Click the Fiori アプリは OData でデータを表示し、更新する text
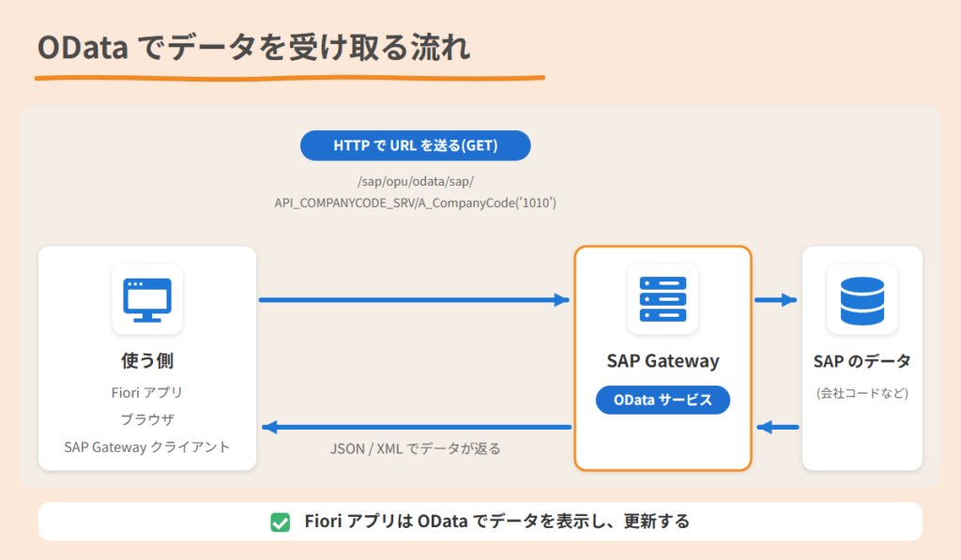Viewport: 961px width, 560px height. click(497, 522)
